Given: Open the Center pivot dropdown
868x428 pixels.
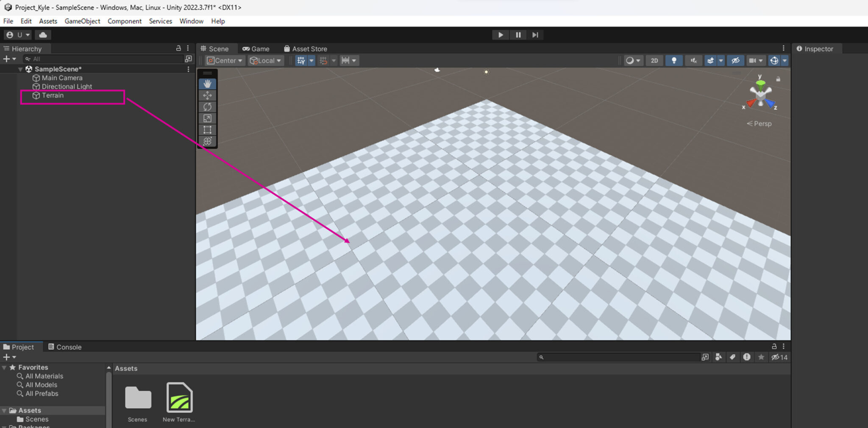Looking at the screenshot, I should 225,61.
